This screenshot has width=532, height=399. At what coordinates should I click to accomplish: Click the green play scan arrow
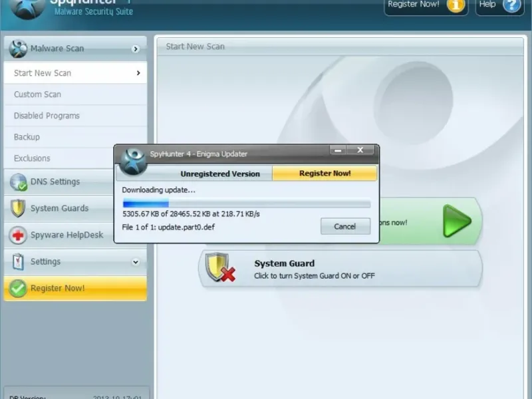click(457, 221)
